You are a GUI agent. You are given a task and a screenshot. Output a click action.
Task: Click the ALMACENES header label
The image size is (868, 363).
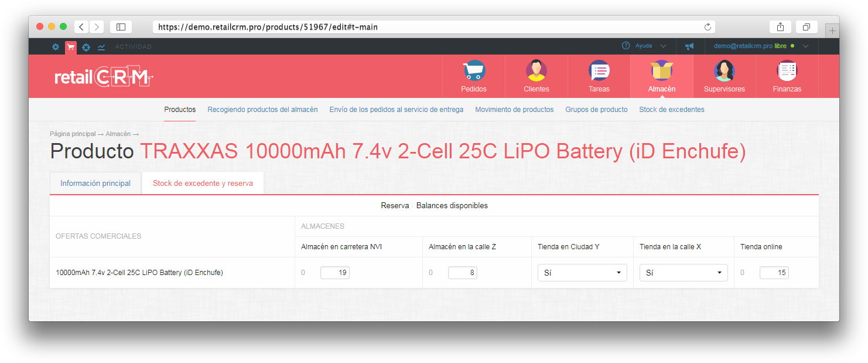pyautogui.click(x=323, y=226)
